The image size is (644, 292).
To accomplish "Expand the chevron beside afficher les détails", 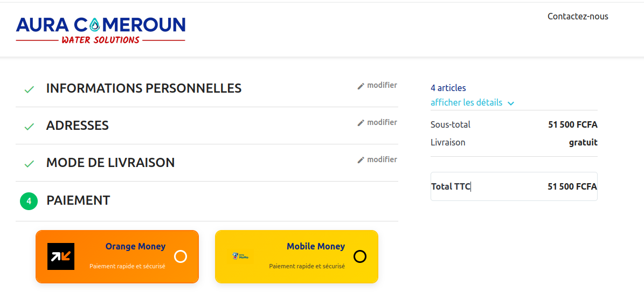I will (511, 103).
